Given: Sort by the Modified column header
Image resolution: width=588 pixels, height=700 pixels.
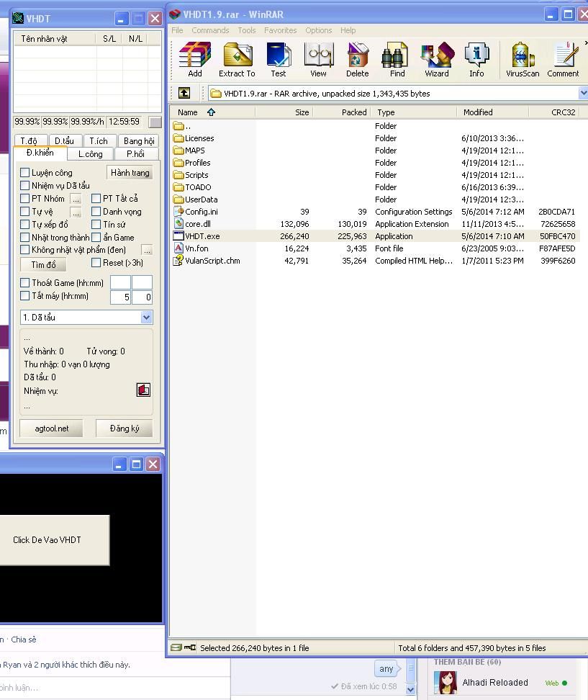Looking at the screenshot, I should pos(492,112).
